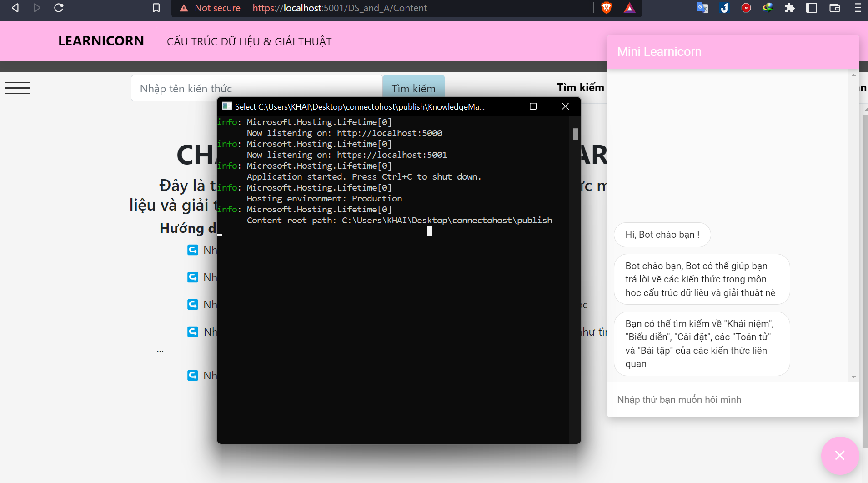Viewport: 868px width, 483px height.
Task: Toggle Brave Shields for this site
Action: (607, 8)
